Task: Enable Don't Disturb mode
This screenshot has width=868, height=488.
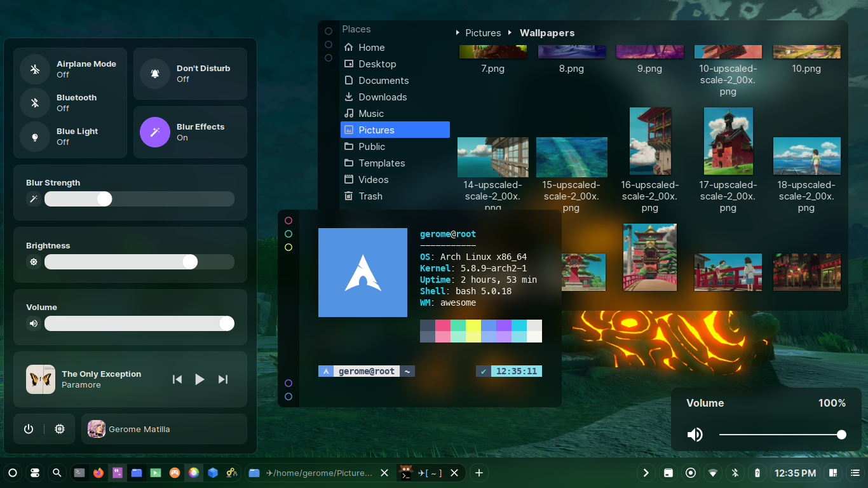Action: [x=155, y=74]
